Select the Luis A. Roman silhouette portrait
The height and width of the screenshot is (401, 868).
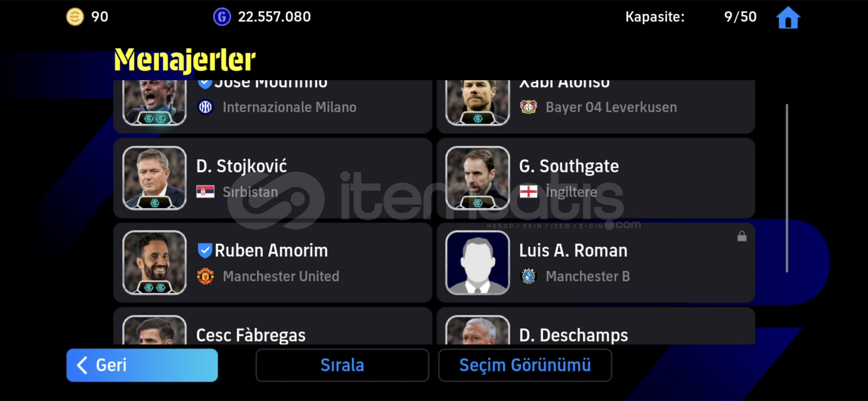478,263
